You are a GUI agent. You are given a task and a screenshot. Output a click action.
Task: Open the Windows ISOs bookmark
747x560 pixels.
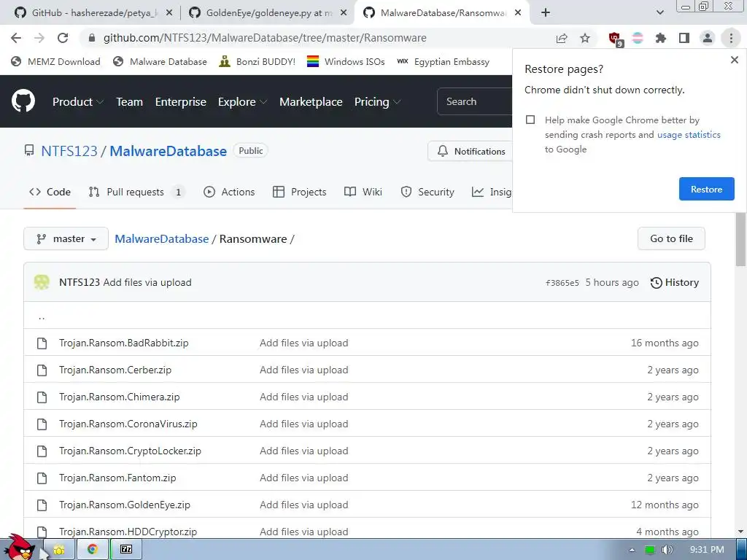[x=346, y=61]
